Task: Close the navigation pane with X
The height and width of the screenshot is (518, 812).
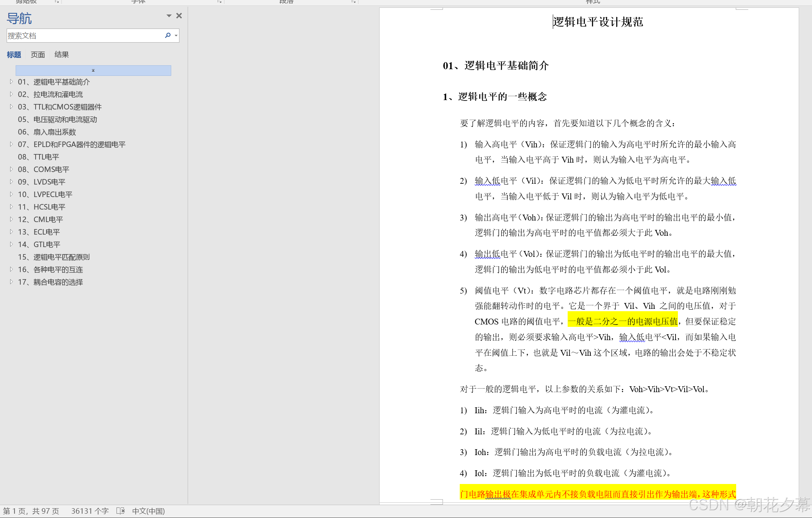Action: [x=179, y=16]
